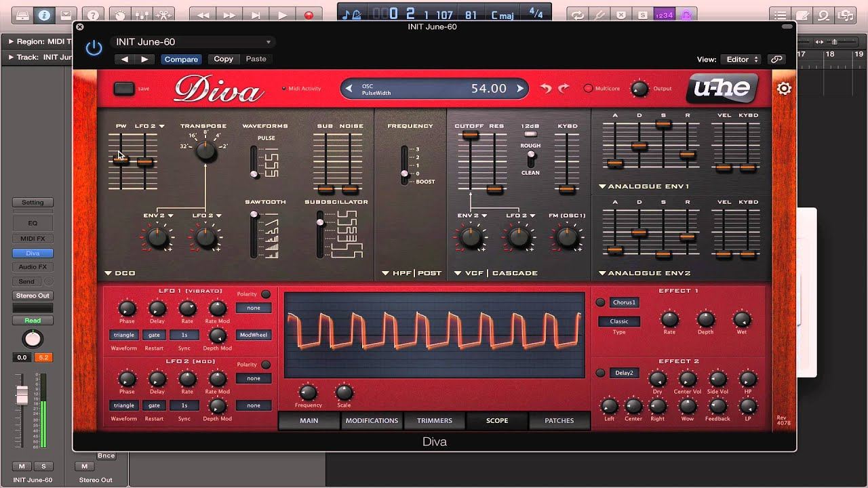Toggle Logic cycle mode icon

click(578, 15)
